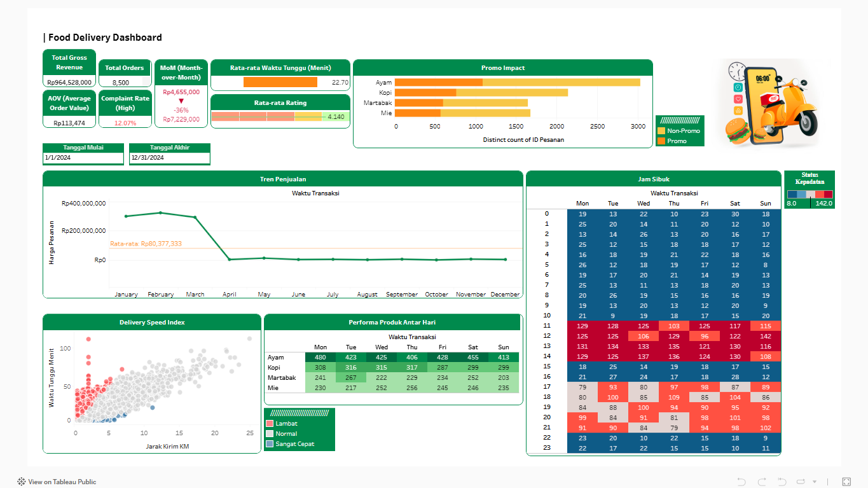Click the Status Kepadatan color gradient bar

point(809,195)
